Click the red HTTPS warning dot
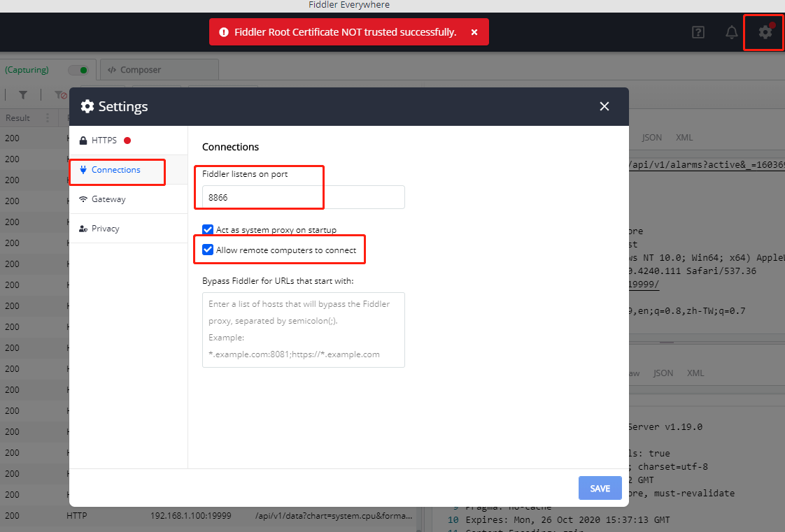The image size is (785, 532). [x=127, y=141]
